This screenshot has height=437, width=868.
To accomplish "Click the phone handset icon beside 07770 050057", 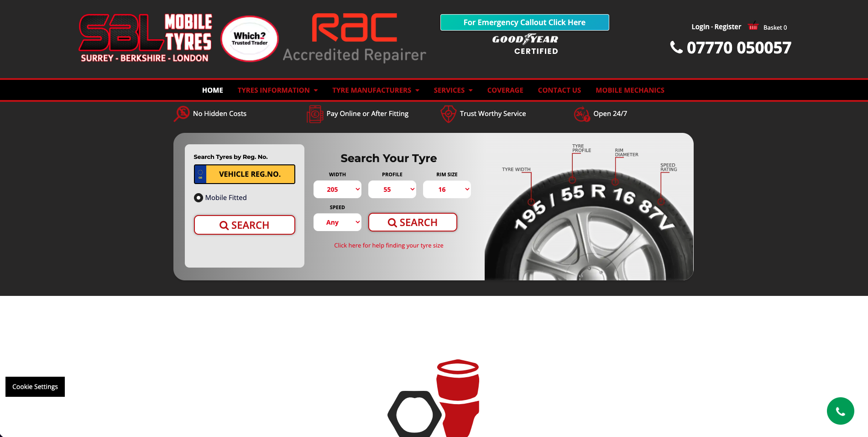I will coord(676,47).
